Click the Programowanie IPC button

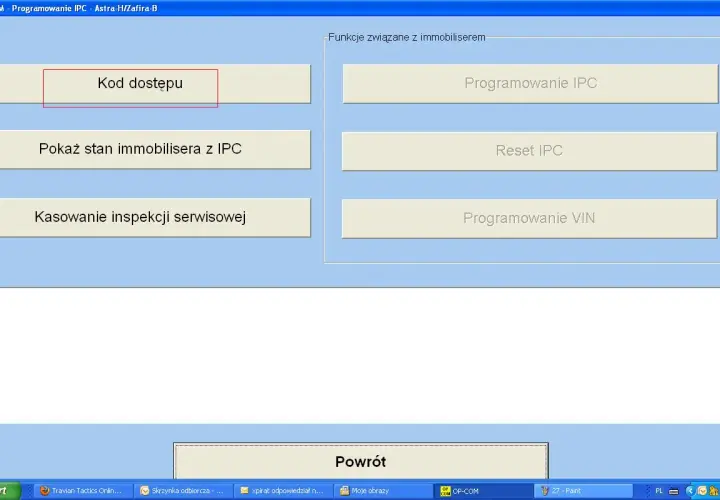(x=530, y=84)
